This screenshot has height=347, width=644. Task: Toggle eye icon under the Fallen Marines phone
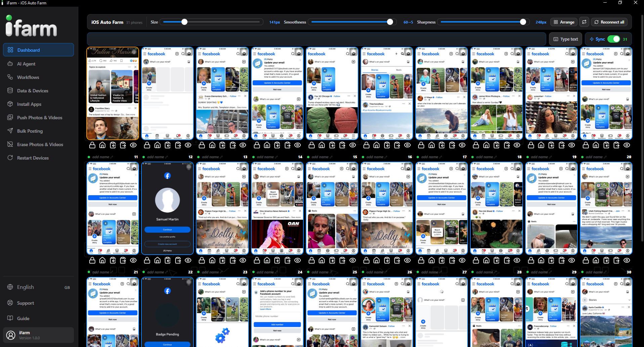pyautogui.click(x=133, y=145)
